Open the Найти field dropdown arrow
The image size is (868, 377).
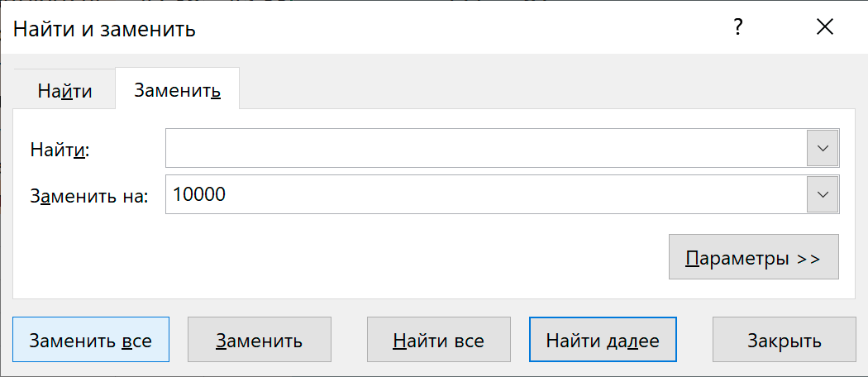(823, 149)
